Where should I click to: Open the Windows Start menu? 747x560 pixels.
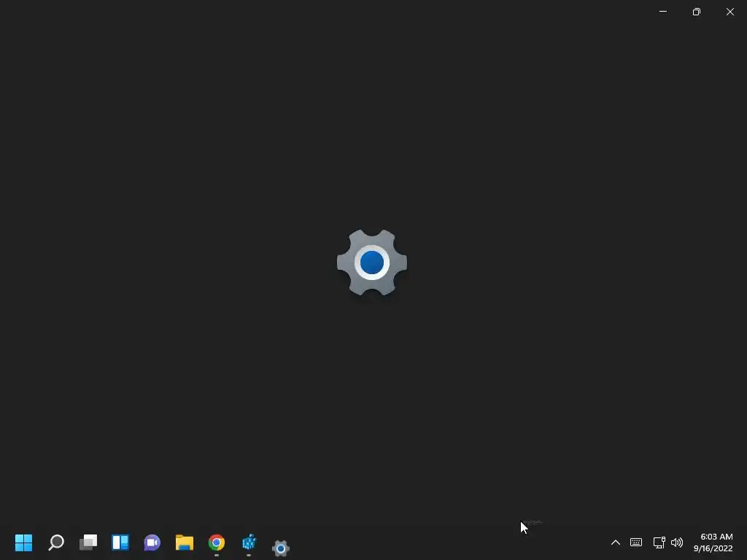tap(23, 542)
